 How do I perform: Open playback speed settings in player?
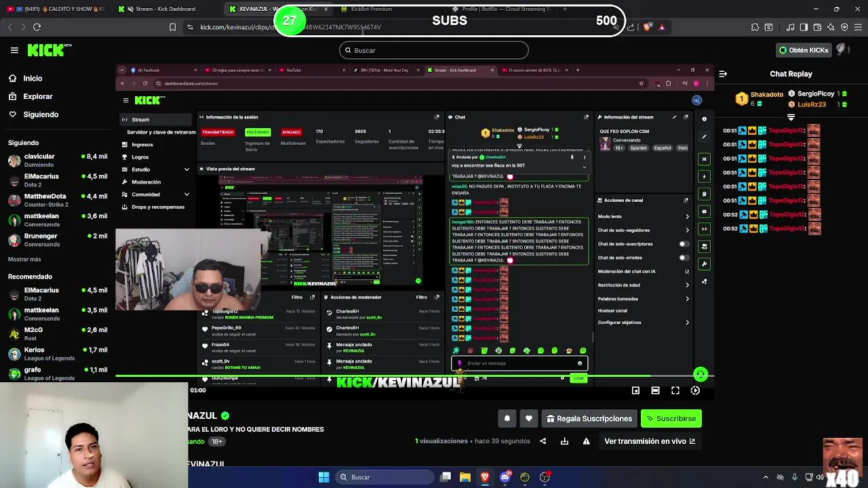pos(695,390)
